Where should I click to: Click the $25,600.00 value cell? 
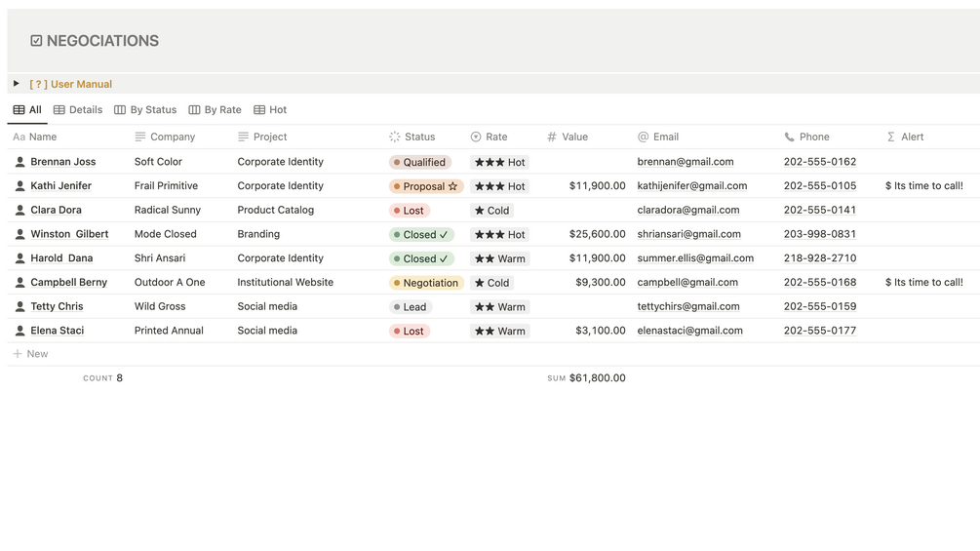click(x=597, y=234)
